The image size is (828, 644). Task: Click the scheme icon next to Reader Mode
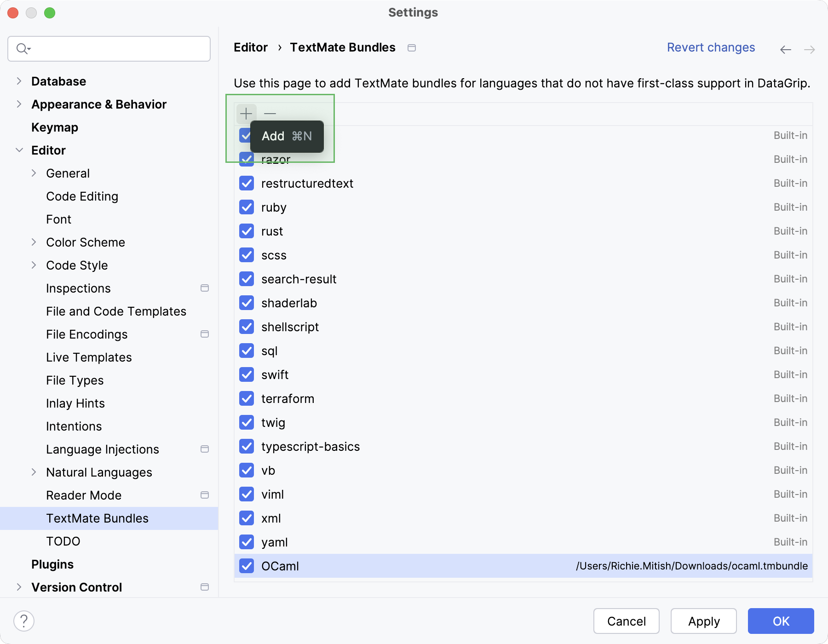tap(205, 495)
